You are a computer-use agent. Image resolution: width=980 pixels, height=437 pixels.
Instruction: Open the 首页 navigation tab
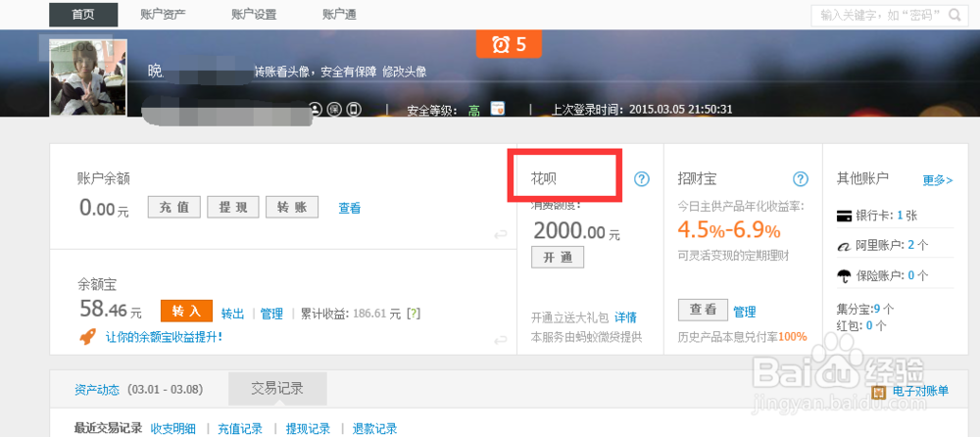[x=83, y=15]
